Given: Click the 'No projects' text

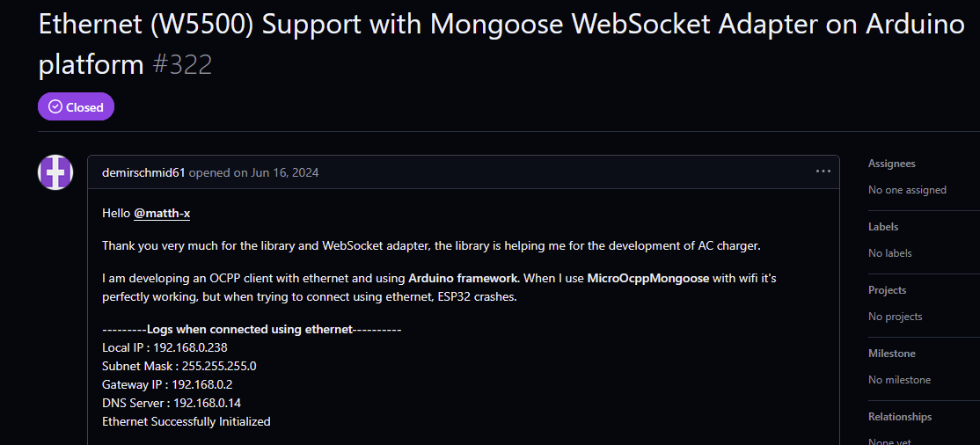Looking at the screenshot, I should (895, 317).
